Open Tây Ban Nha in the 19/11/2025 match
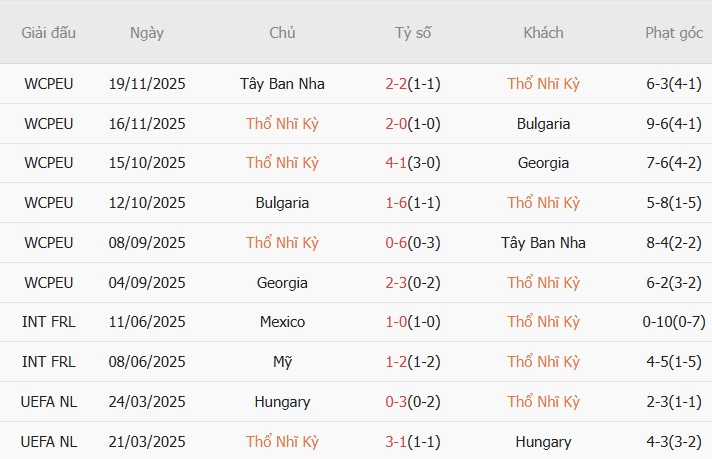This screenshot has height=459, width=712. tap(282, 84)
